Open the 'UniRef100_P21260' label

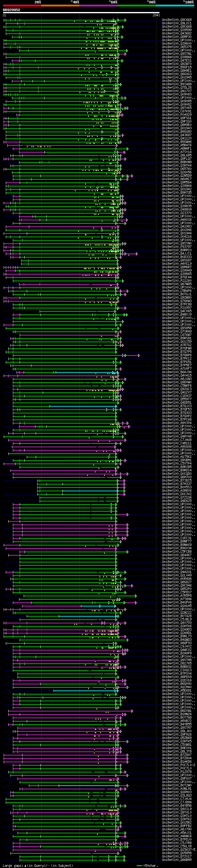[177, 281]
